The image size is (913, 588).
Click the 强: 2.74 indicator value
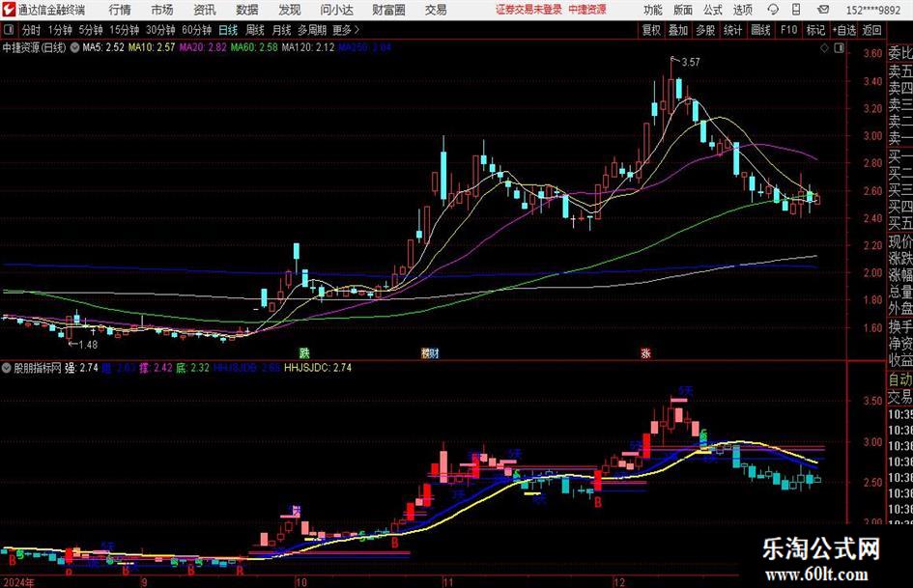point(81,368)
